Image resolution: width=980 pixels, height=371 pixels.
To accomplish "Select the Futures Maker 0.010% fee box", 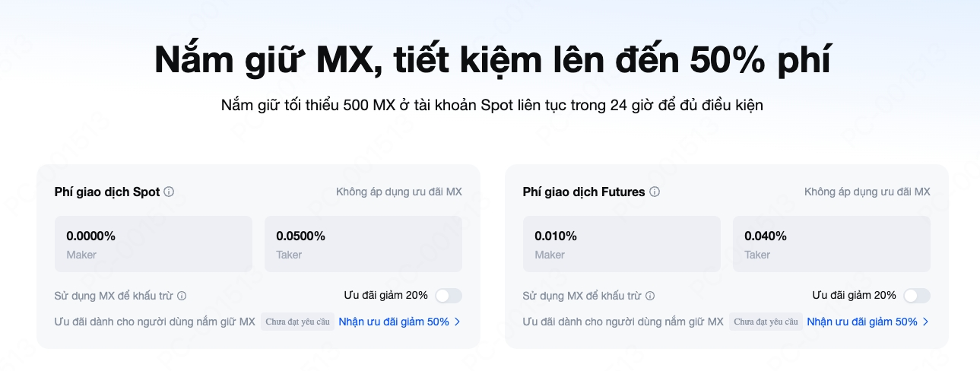I will pos(621,244).
